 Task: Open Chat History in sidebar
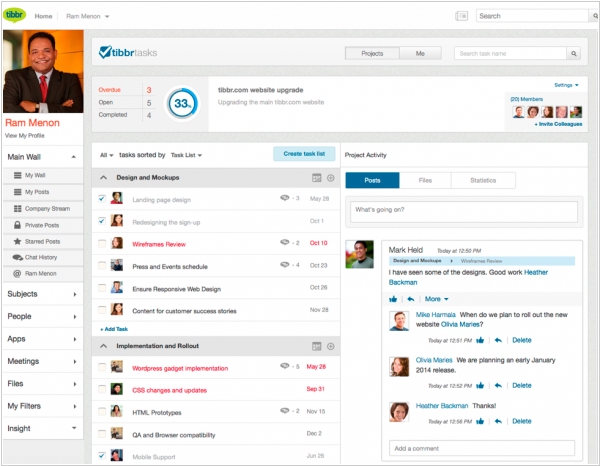[x=43, y=257]
